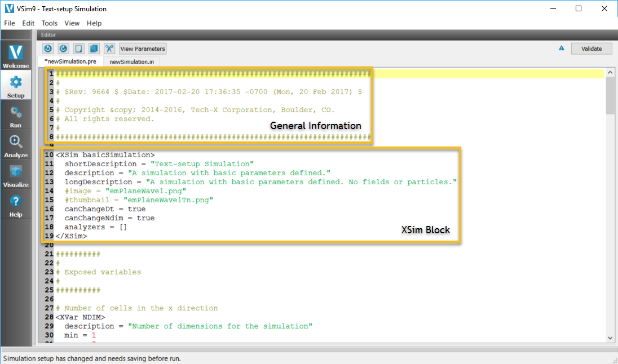Click the undo icon in editor toolbar
This screenshot has width=618, height=364.
point(48,48)
